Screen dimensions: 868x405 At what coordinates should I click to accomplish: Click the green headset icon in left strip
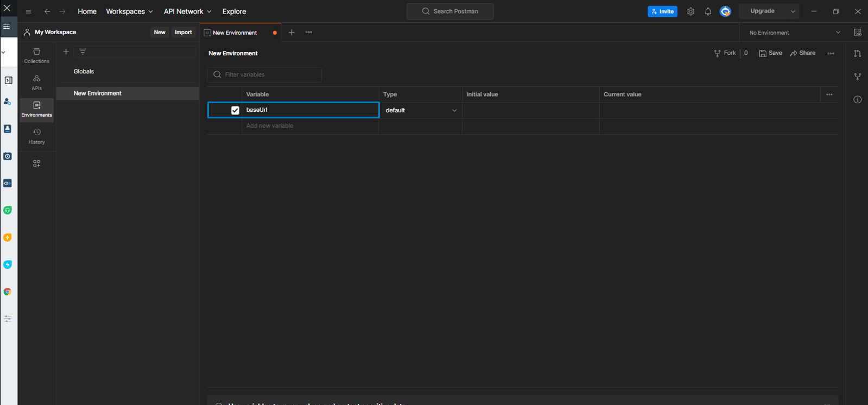point(8,210)
